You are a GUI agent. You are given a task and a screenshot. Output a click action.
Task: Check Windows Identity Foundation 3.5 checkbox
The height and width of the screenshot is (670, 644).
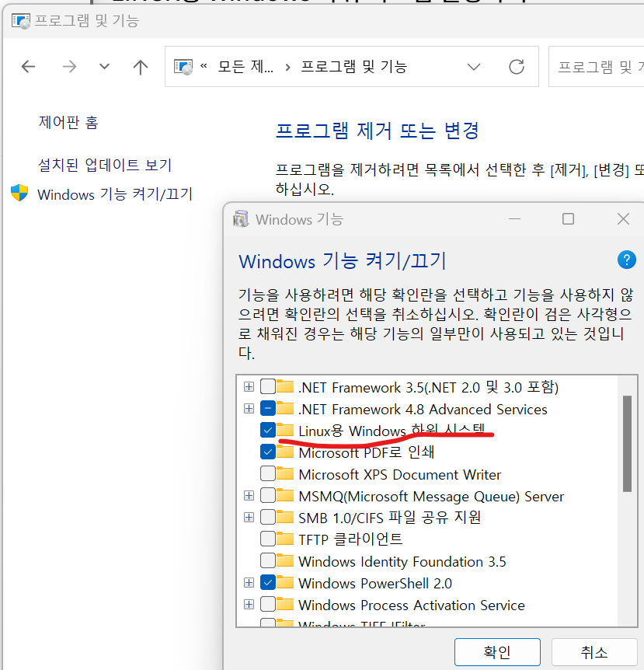coord(268,561)
